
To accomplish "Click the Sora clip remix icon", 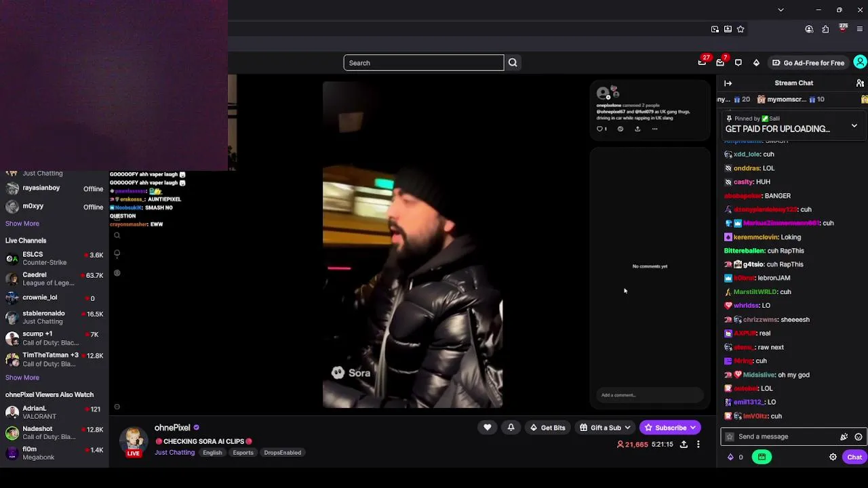I will click(620, 129).
